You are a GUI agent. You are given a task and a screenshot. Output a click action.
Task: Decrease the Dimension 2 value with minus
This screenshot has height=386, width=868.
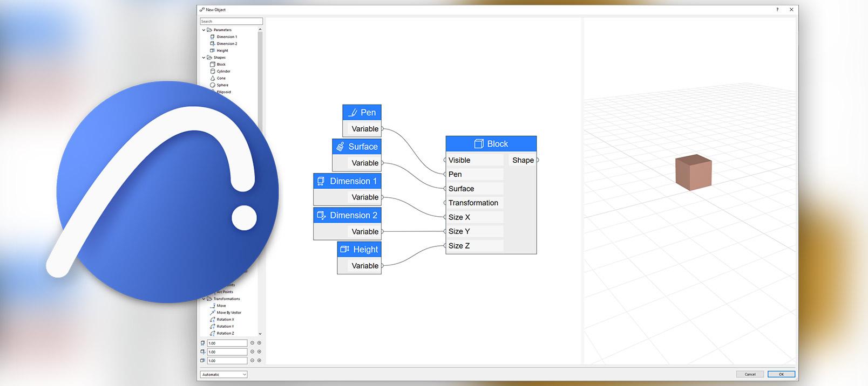point(252,352)
